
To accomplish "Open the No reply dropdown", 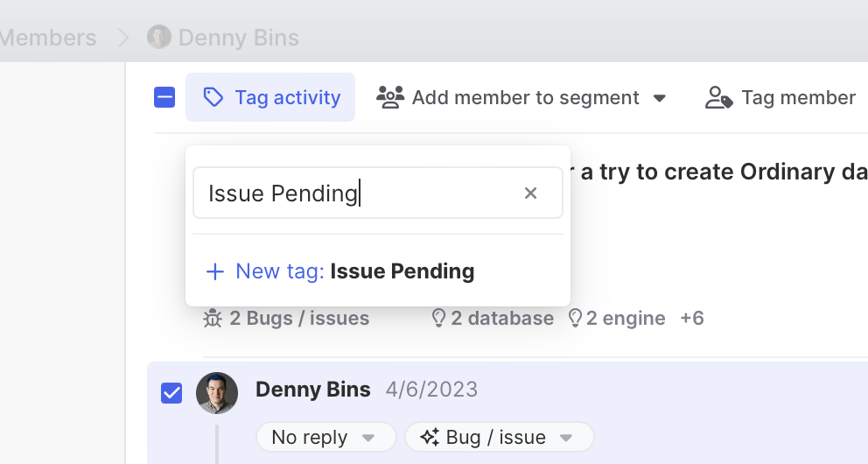I will coord(325,437).
